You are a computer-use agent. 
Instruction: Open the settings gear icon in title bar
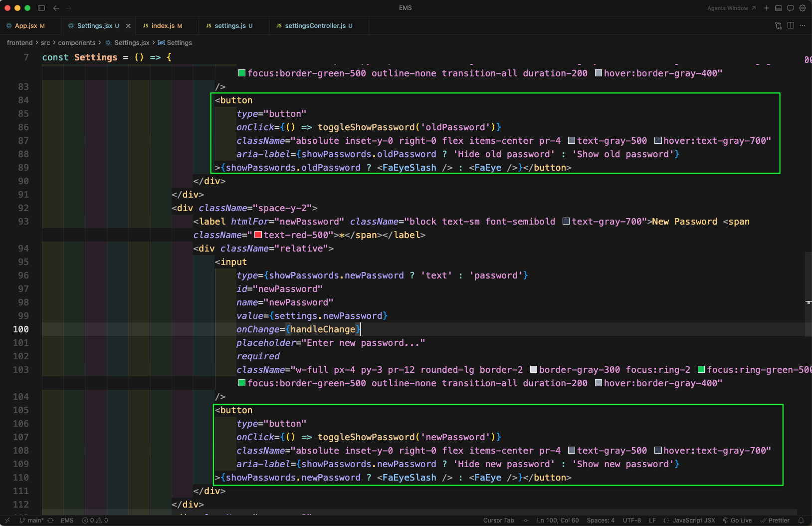click(803, 8)
